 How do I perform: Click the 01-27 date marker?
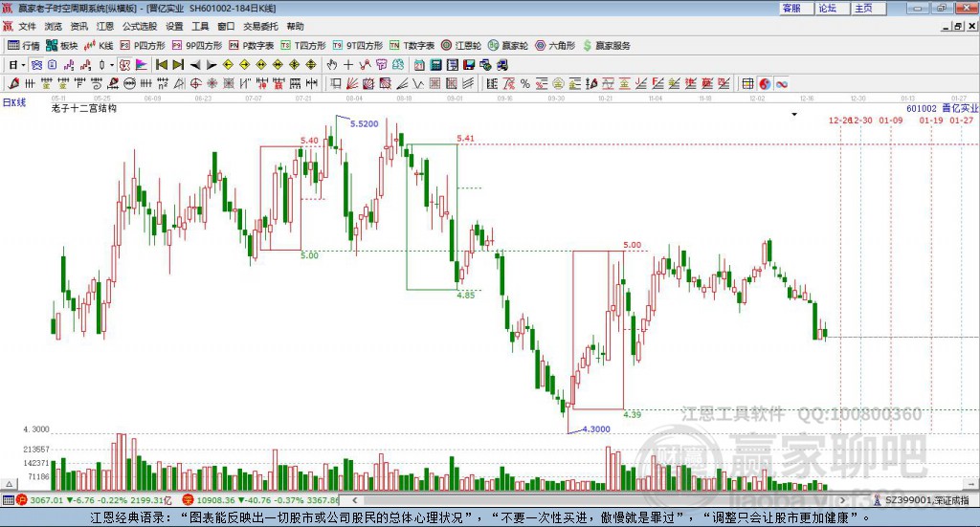point(961,121)
